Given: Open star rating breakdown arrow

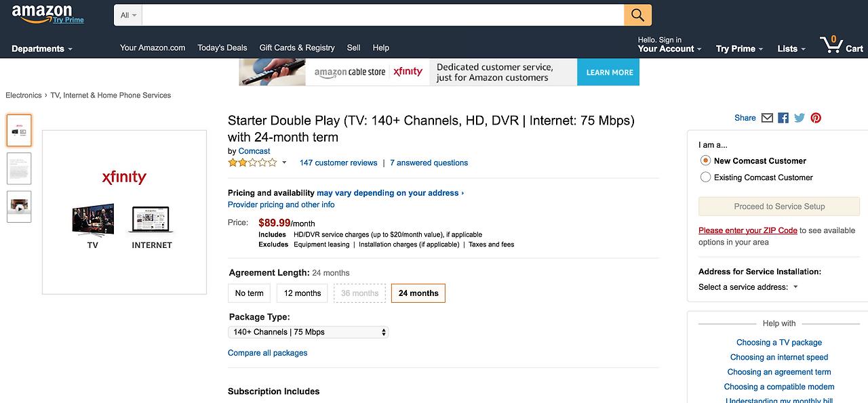Looking at the screenshot, I should click(284, 163).
